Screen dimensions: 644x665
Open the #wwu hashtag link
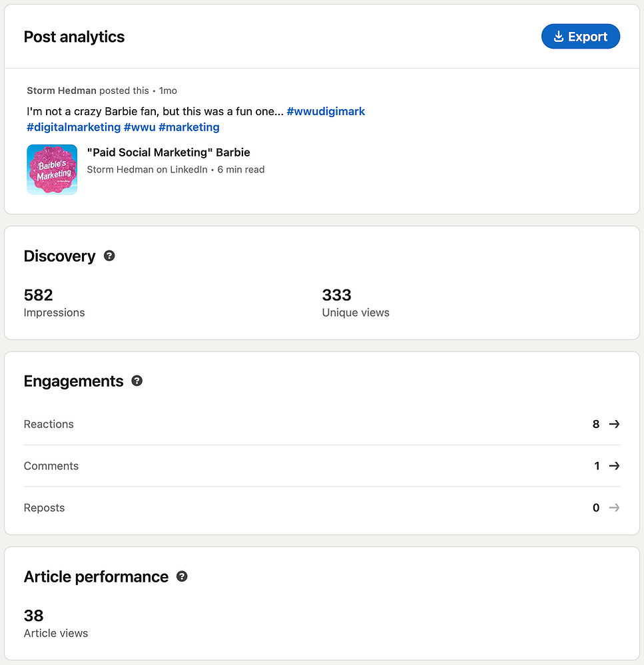point(140,127)
